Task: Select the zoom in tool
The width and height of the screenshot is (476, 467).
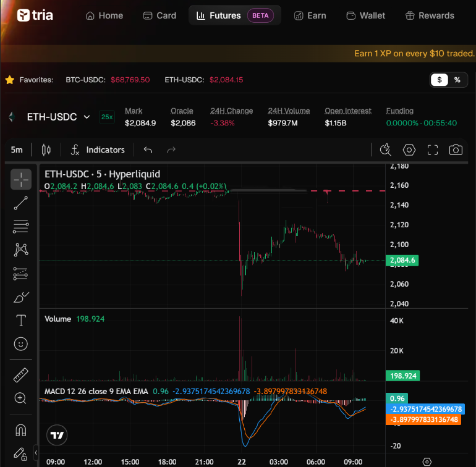Action: (x=20, y=398)
